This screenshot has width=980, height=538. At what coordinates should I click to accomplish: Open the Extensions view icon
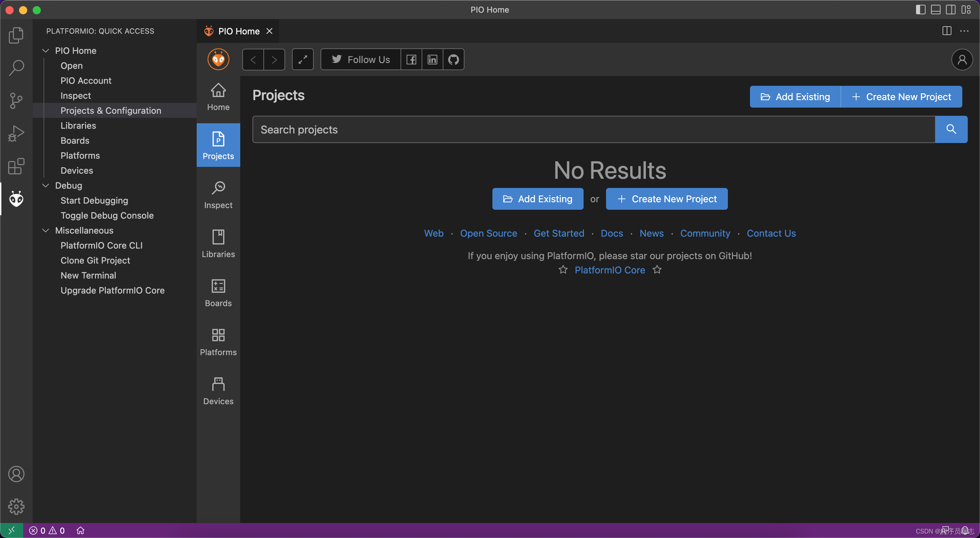[x=16, y=167]
